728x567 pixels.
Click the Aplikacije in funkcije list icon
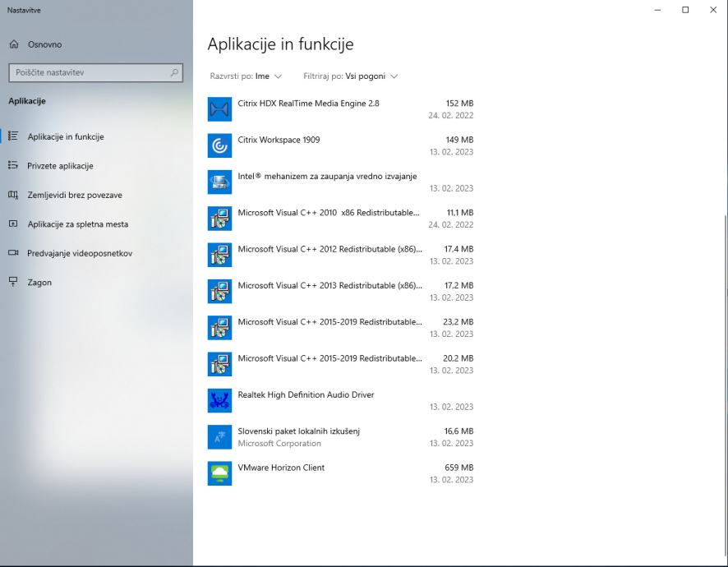click(x=13, y=136)
